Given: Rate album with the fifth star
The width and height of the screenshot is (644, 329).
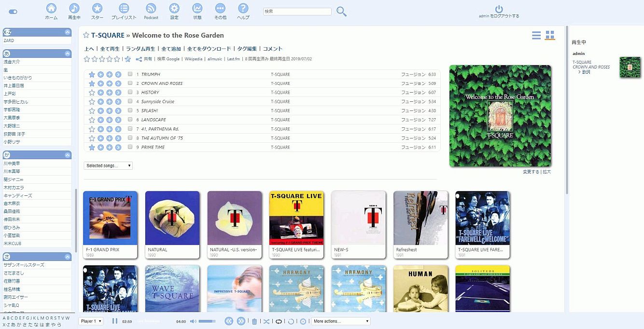Looking at the screenshot, I should click(x=117, y=59).
